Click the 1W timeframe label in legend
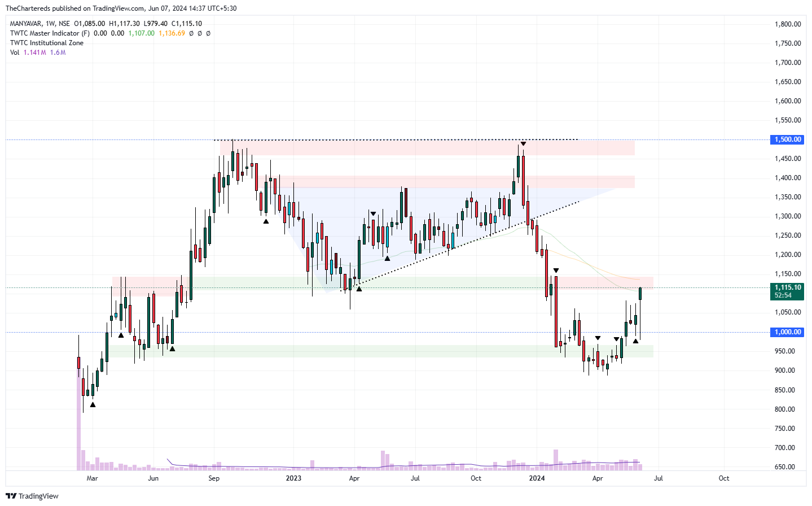The width and height of the screenshot is (812, 506). pos(50,24)
